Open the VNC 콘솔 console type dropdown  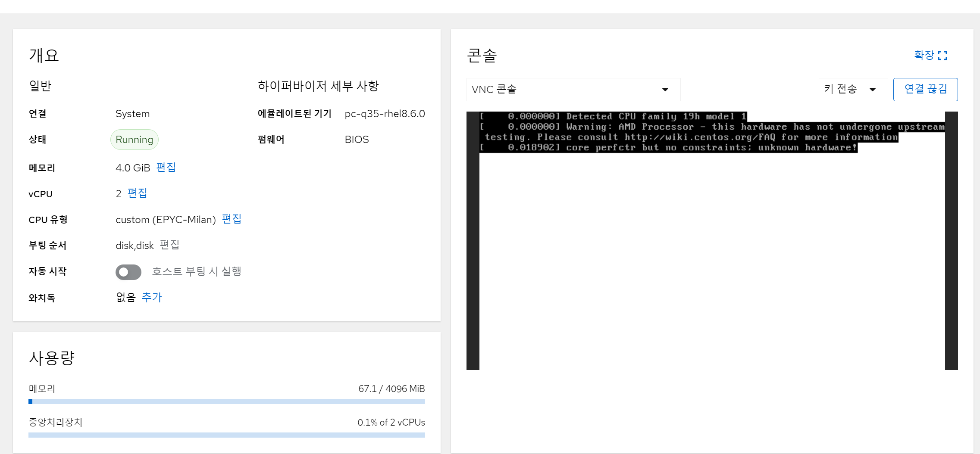[x=573, y=90]
